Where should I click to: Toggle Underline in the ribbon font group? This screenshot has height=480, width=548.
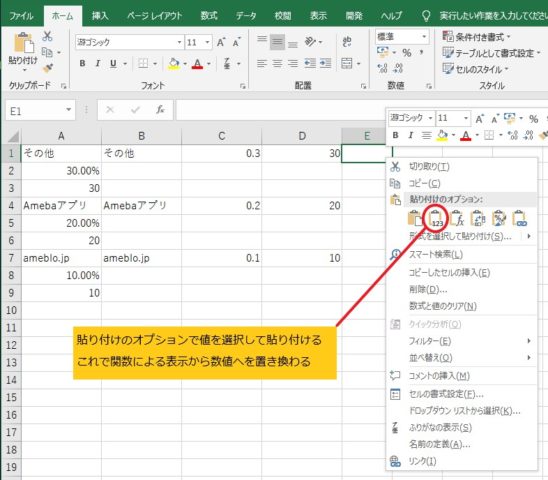[113, 63]
